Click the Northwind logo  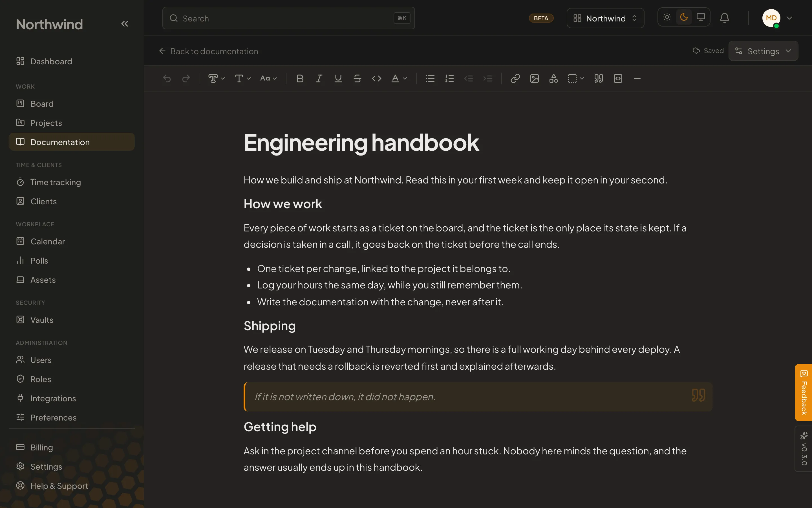pos(49,25)
